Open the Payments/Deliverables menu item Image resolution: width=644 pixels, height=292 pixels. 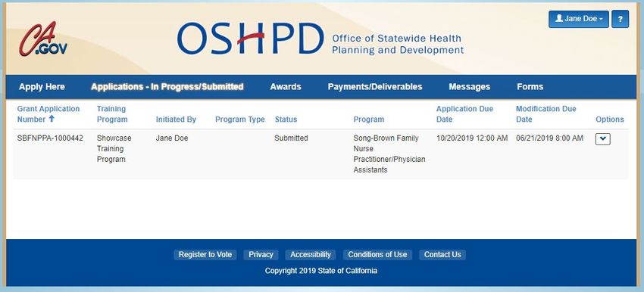click(375, 87)
